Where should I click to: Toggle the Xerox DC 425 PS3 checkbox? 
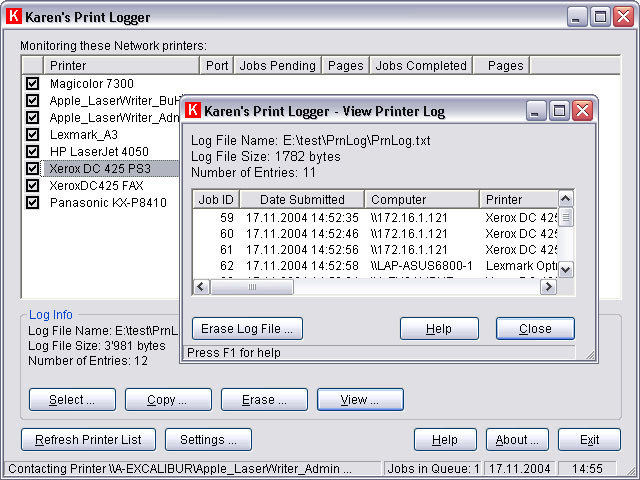pos(32,168)
